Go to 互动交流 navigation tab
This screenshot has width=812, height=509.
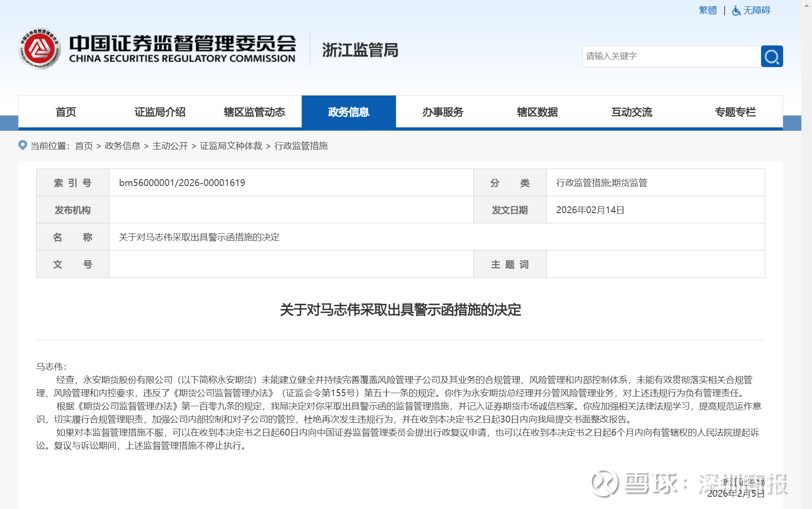tap(631, 112)
